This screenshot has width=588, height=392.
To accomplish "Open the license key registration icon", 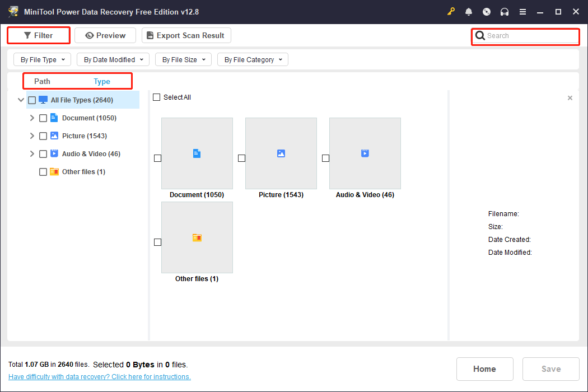I will [451, 11].
